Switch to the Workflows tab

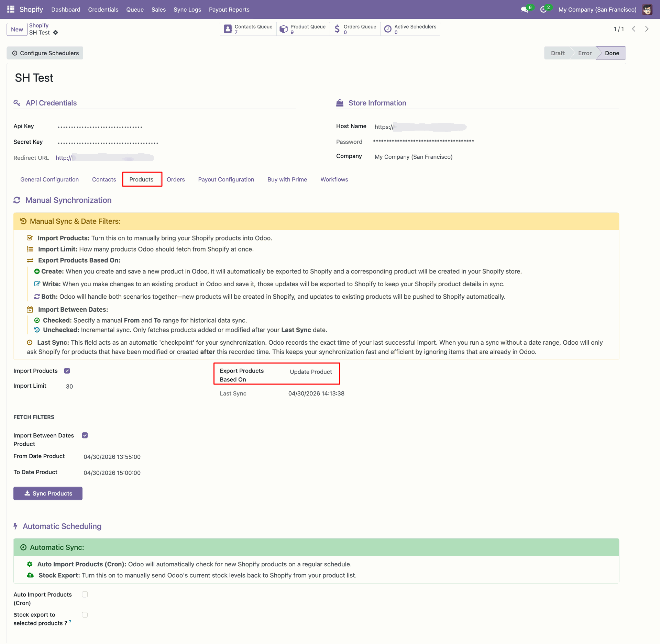click(x=334, y=179)
